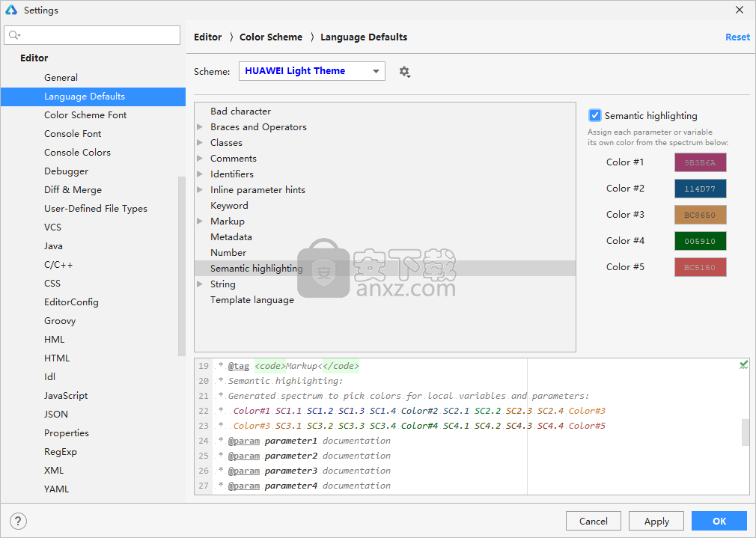Close the Settings dialog window
The height and width of the screenshot is (538, 756).
click(740, 10)
